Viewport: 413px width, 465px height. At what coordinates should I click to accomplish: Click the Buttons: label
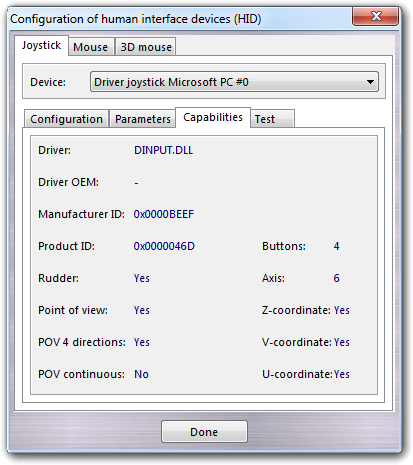pos(284,246)
